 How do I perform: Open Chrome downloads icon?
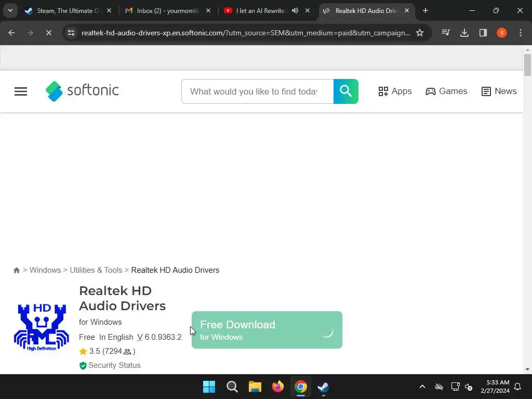pyautogui.click(x=464, y=33)
